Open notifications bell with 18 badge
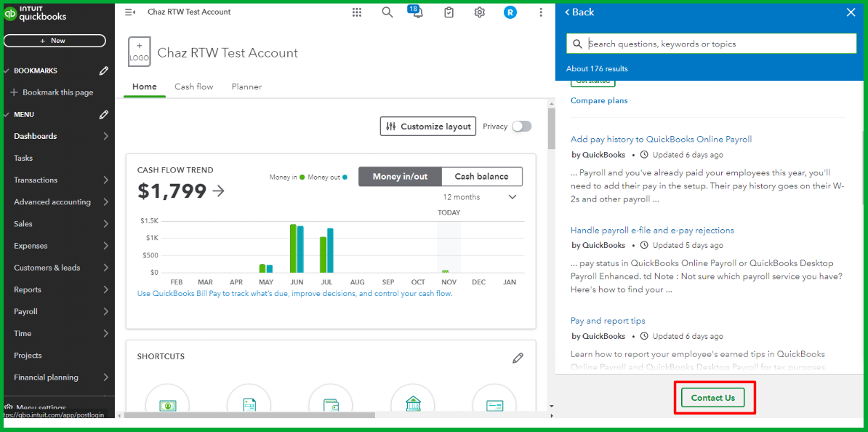The width and height of the screenshot is (868, 432). [x=417, y=12]
